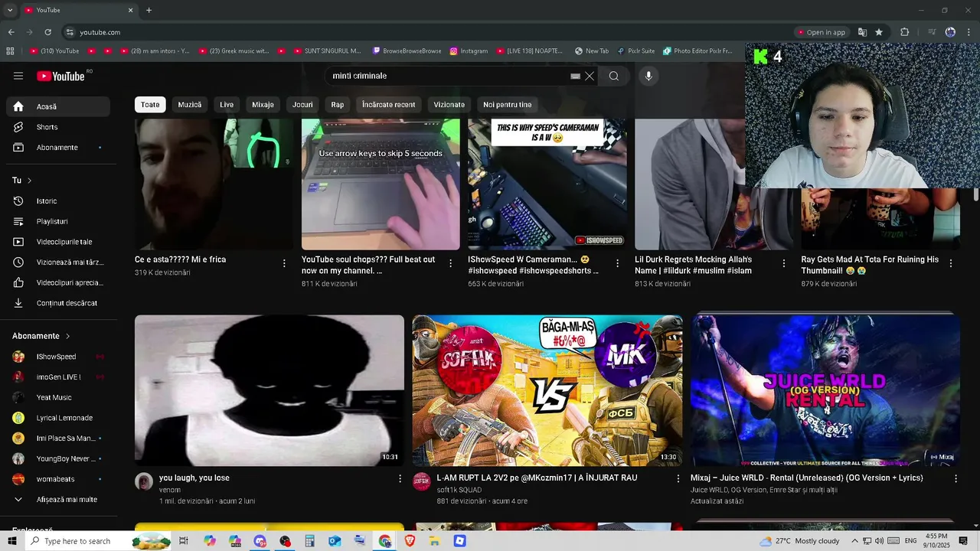Open Videoclipurile tale
980x551 pixels.
(57, 242)
